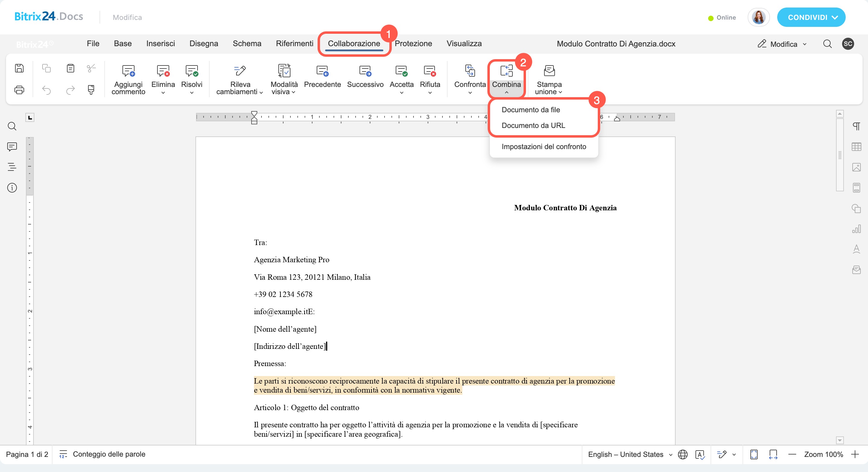The image size is (868, 472).
Task: Click the Save document icon
Action: click(19, 68)
